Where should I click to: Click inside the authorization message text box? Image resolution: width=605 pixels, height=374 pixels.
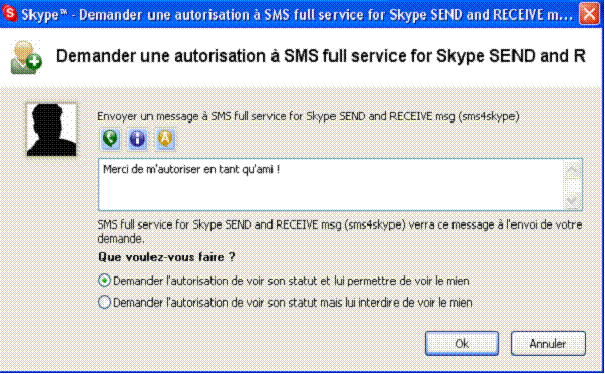tap(332, 184)
